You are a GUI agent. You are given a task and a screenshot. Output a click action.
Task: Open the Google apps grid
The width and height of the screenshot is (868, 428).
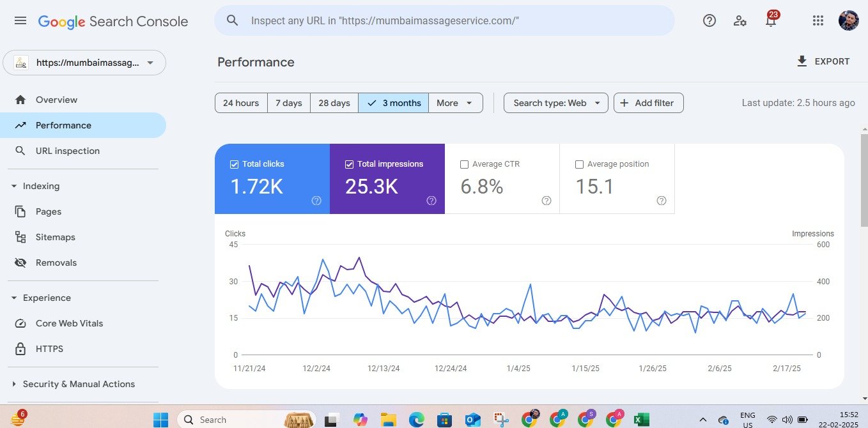pos(818,20)
